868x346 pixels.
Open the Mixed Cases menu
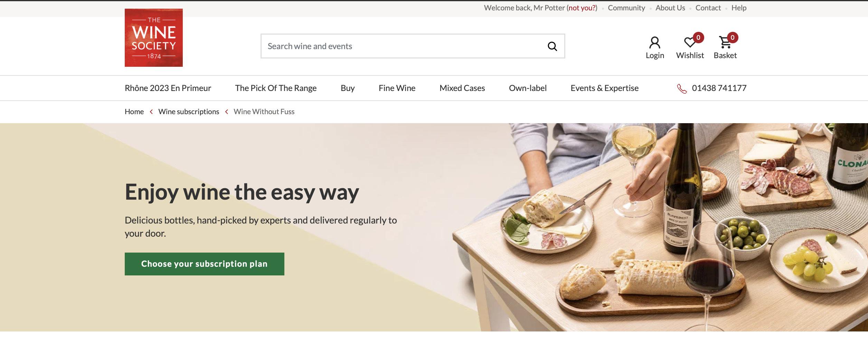coord(462,88)
